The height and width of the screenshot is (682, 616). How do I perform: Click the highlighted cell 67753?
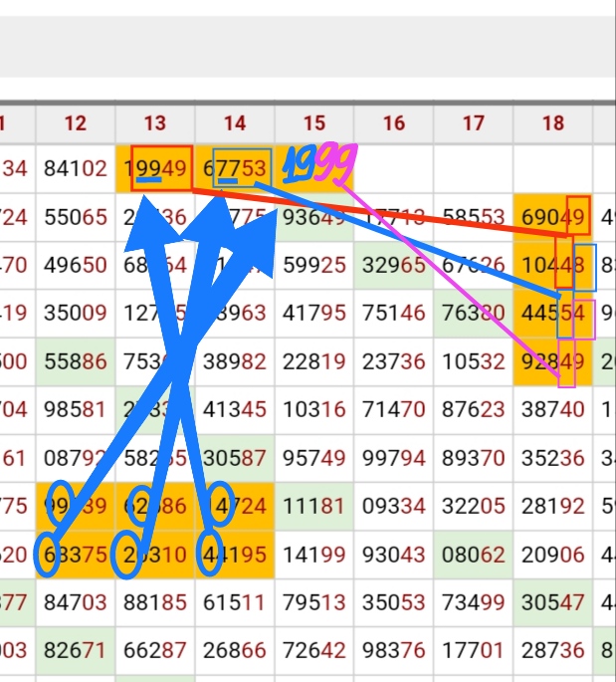pos(235,169)
